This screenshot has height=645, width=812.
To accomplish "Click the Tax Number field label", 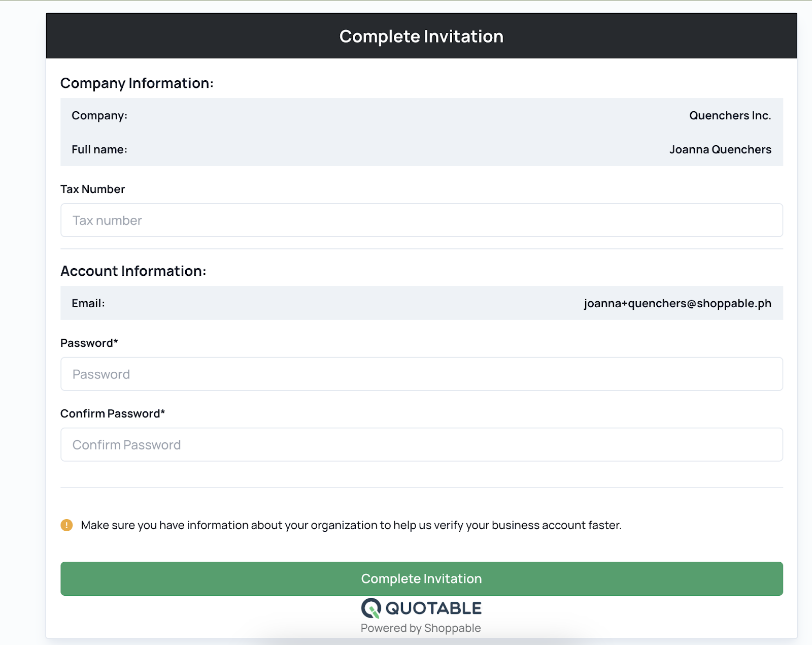I will point(92,189).
